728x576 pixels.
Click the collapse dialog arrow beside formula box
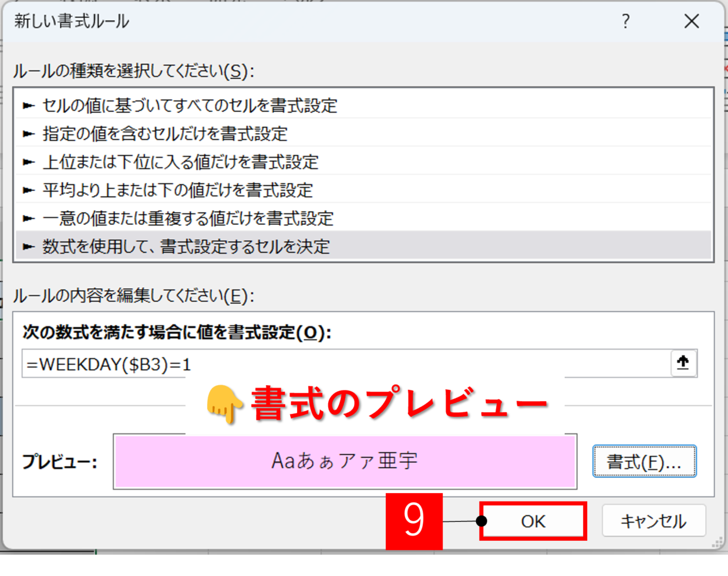(x=683, y=363)
